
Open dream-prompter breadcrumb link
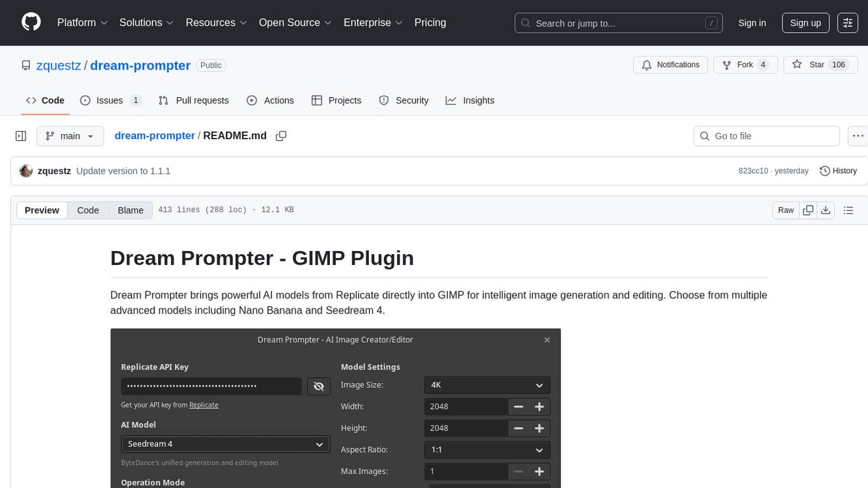coord(154,136)
